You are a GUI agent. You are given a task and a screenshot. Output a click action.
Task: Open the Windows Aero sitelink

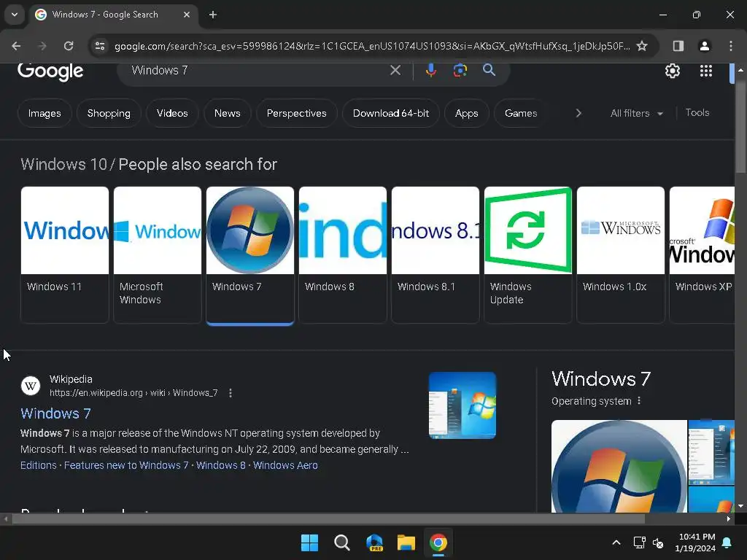(x=285, y=465)
